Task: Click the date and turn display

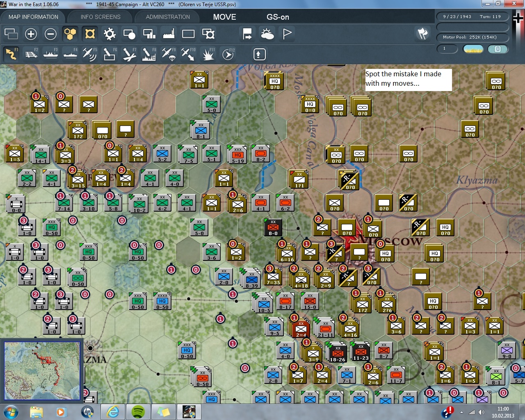Action: pyautogui.click(x=472, y=17)
